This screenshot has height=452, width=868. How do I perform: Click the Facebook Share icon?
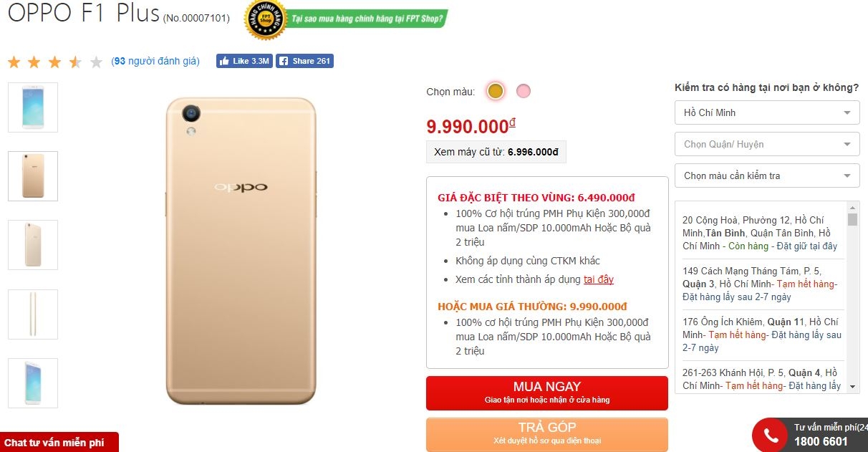(x=284, y=61)
